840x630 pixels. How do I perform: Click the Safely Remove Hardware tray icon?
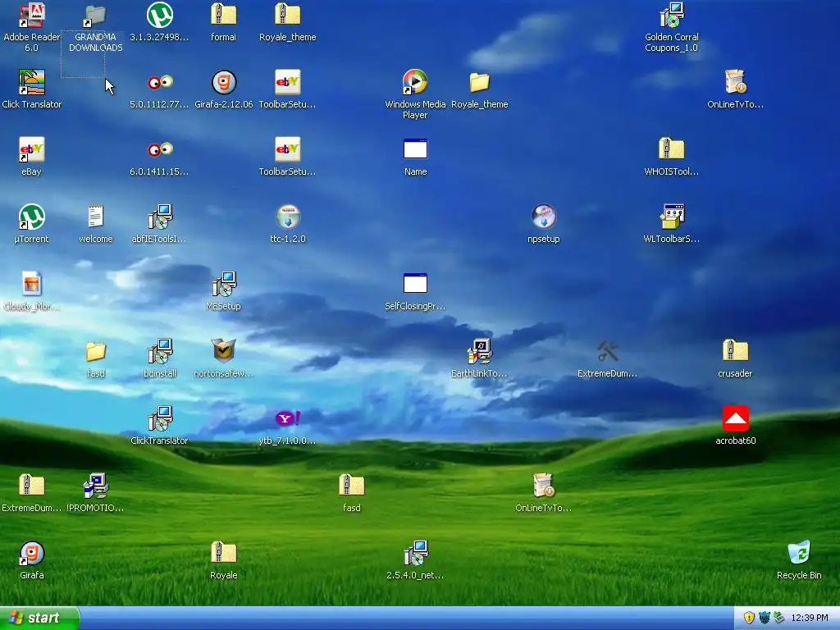(778, 618)
